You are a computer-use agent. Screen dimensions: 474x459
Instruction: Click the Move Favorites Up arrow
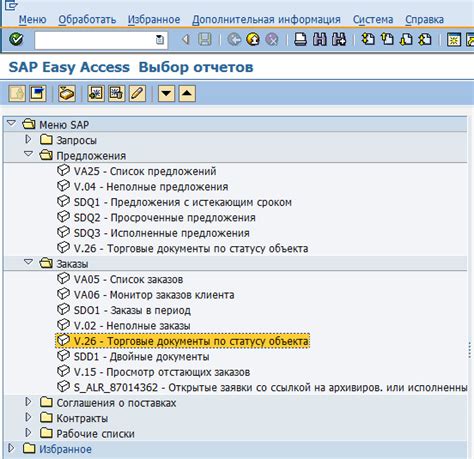click(x=187, y=93)
